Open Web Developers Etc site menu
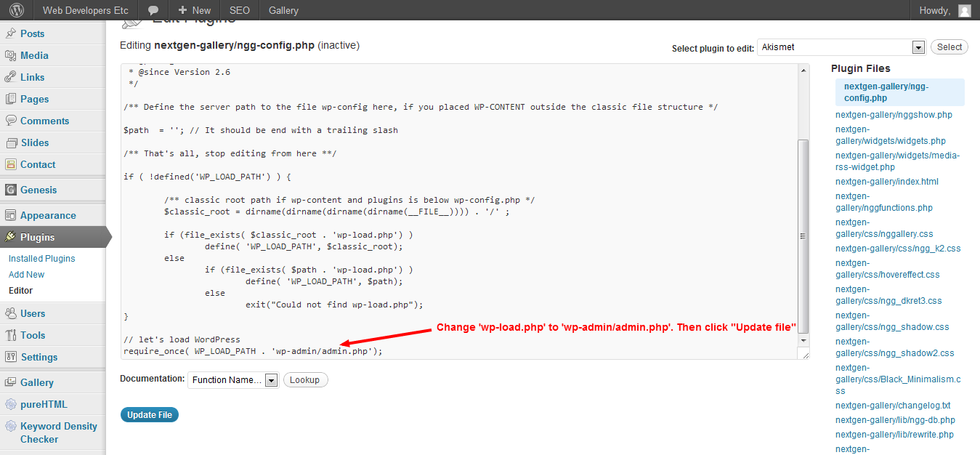Viewport: 980px width, 455px height. [86, 10]
